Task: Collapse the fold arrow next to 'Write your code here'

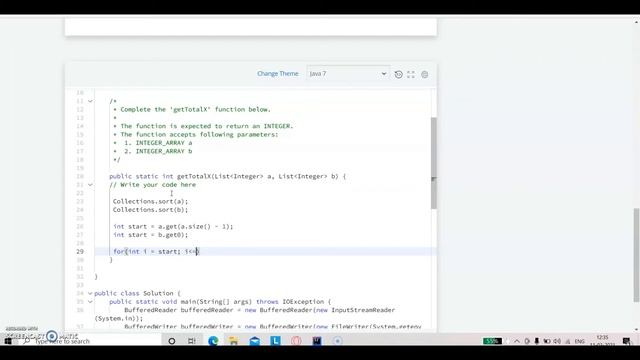Action: click(x=90, y=184)
